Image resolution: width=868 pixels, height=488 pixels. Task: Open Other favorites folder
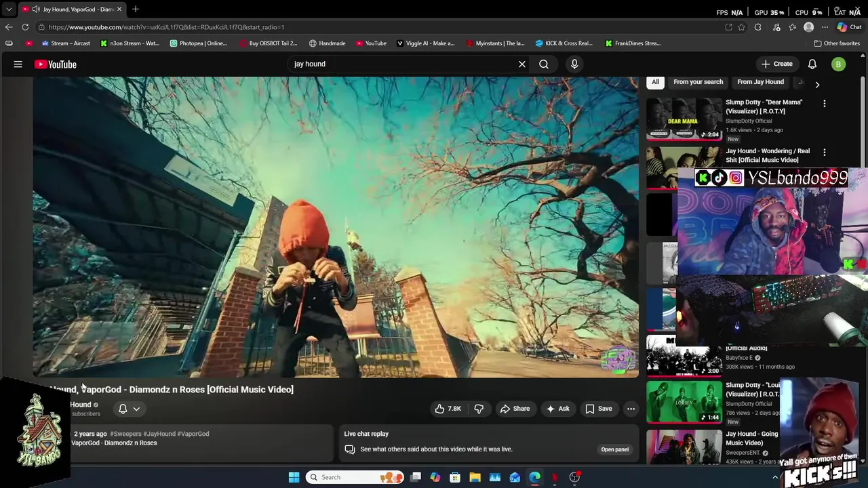point(837,43)
